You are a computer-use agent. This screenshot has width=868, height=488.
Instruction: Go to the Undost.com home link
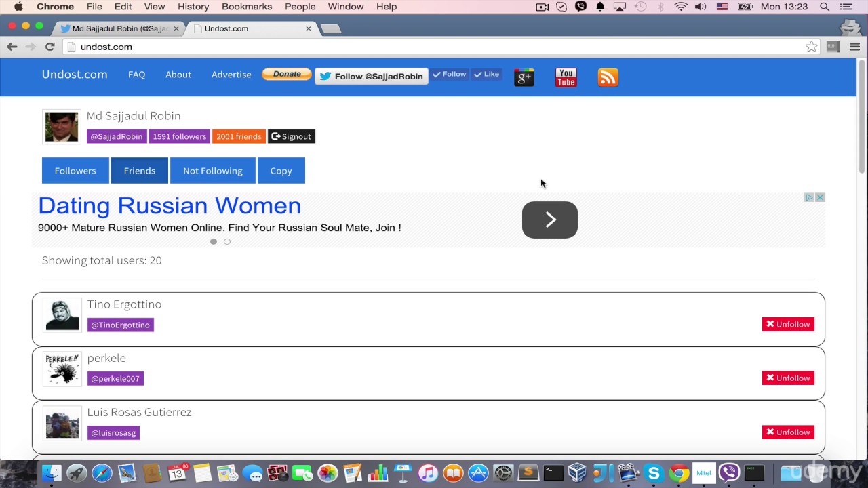click(x=75, y=75)
